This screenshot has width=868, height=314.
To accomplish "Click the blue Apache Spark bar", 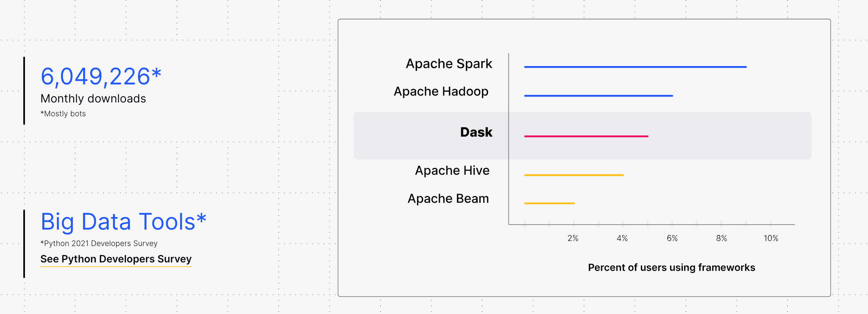I will (x=635, y=67).
